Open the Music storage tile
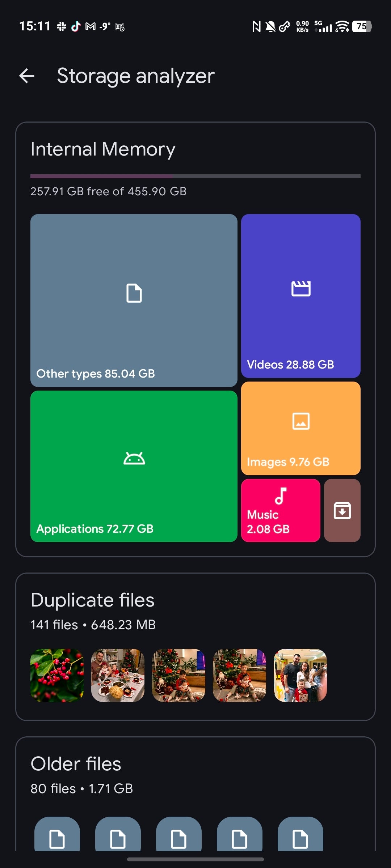391x868 pixels. 281,510
